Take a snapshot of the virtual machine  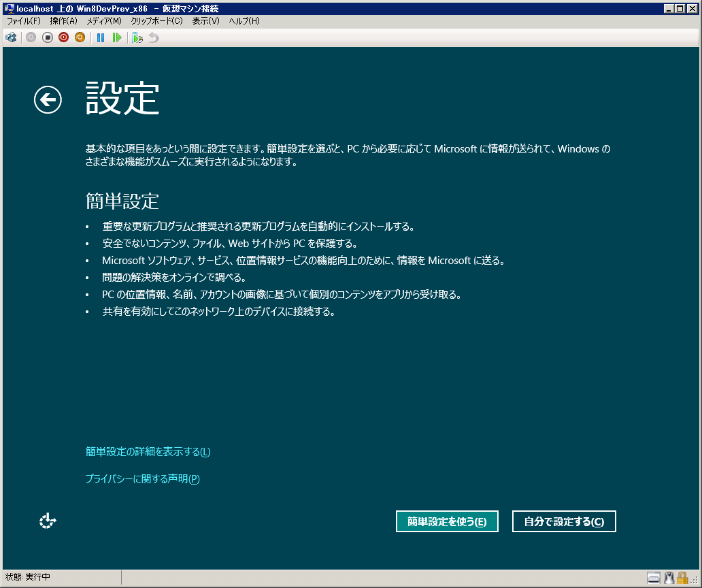pyautogui.click(x=137, y=37)
